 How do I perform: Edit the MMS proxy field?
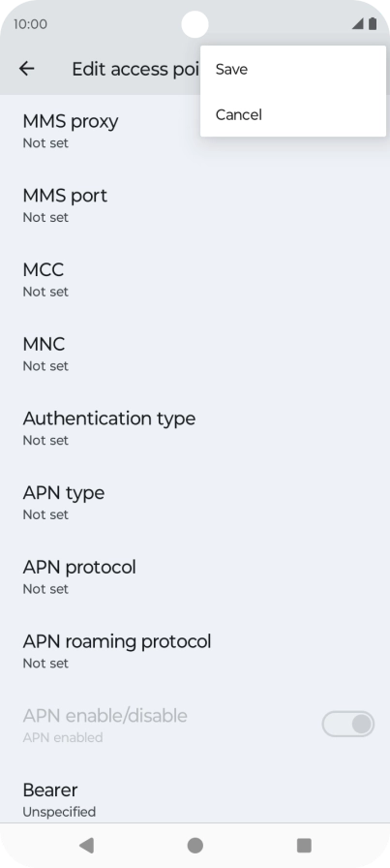tap(195, 131)
